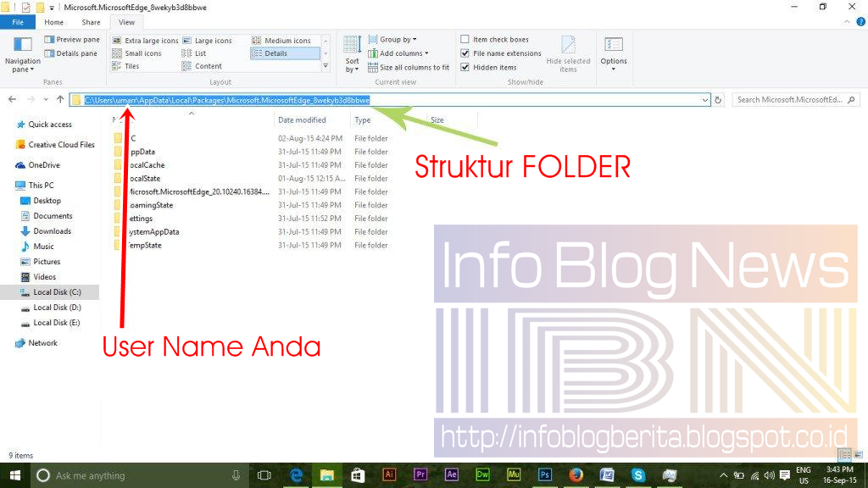This screenshot has height=488, width=868.
Task: Expand address bar history dropdown
Action: pos(704,100)
